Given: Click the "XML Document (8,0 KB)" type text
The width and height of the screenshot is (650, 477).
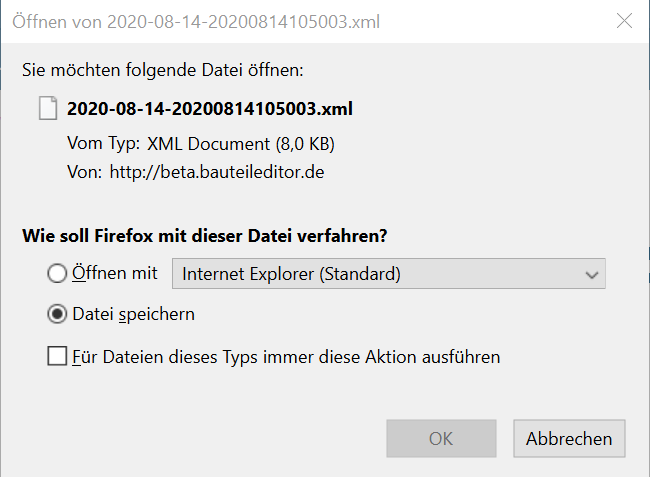Looking at the screenshot, I should pyautogui.click(x=241, y=144).
